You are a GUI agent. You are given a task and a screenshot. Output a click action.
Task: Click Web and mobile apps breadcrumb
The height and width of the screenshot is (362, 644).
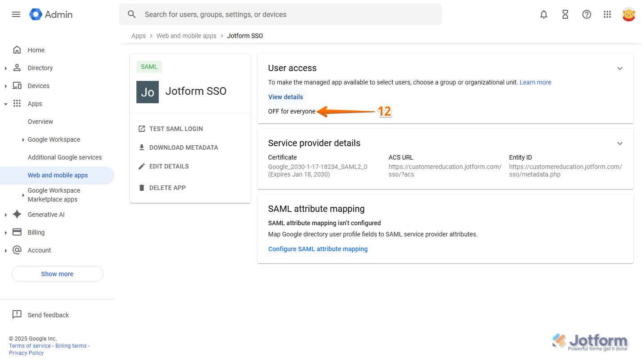pyautogui.click(x=186, y=36)
